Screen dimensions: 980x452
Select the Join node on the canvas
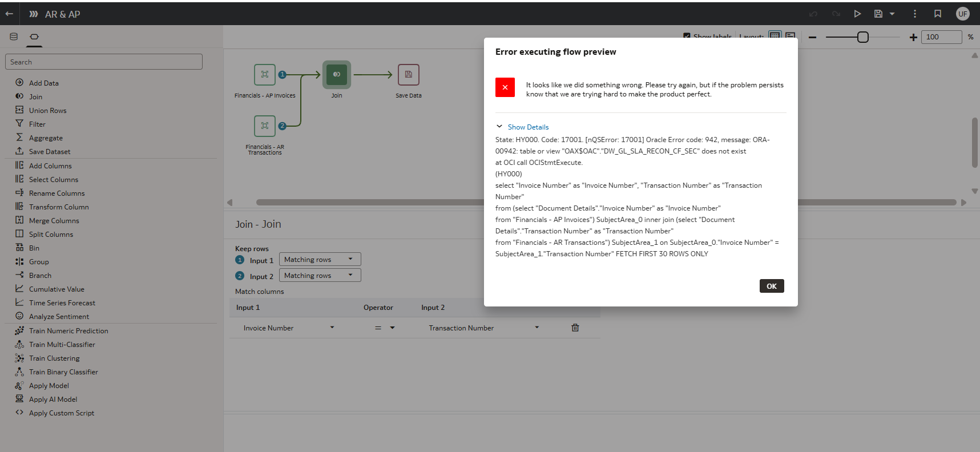(x=337, y=74)
